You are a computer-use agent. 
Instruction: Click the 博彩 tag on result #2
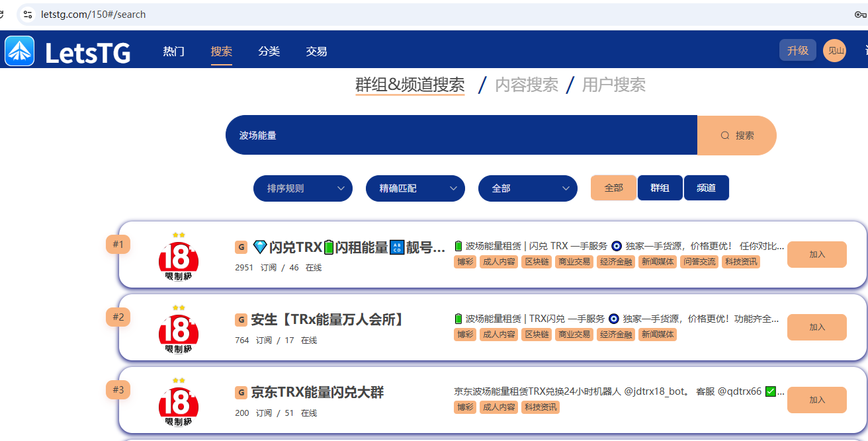[x=465, y=335]
